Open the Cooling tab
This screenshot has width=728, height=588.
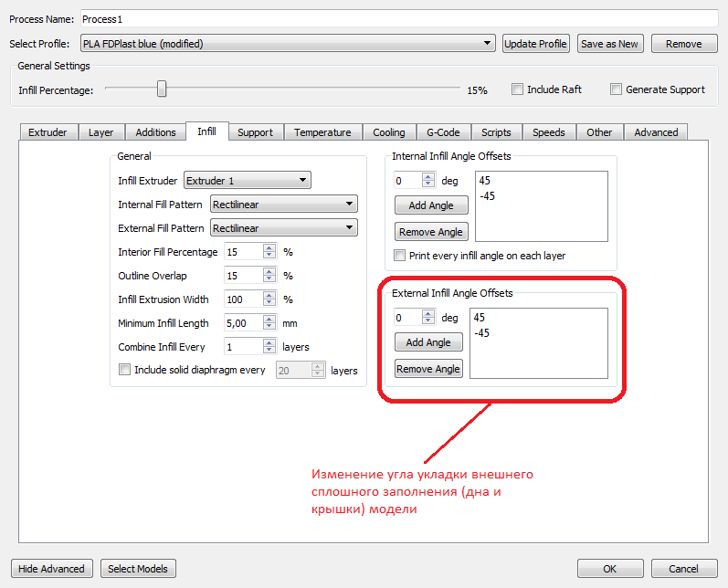coord(389,132)
